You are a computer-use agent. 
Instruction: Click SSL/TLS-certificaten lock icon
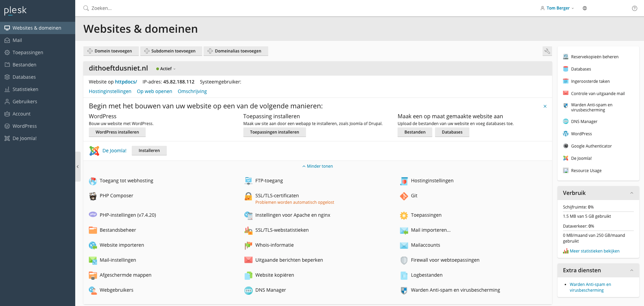248,196
